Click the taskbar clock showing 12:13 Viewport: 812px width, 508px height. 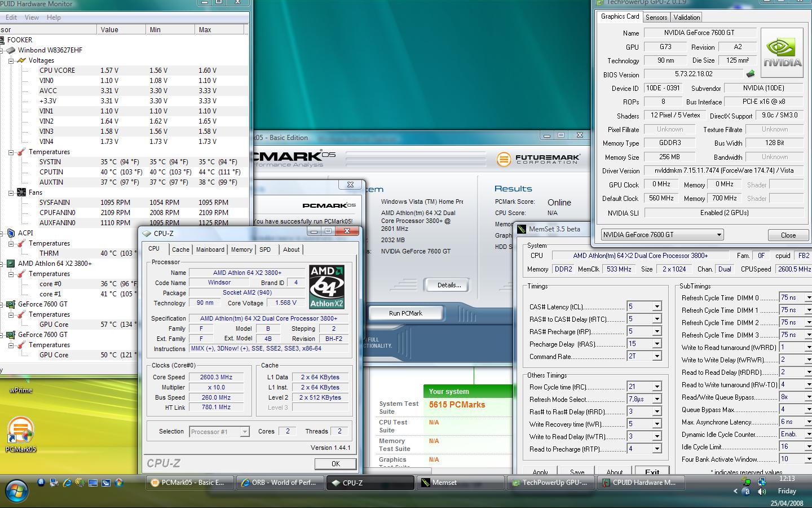point(787,478)
